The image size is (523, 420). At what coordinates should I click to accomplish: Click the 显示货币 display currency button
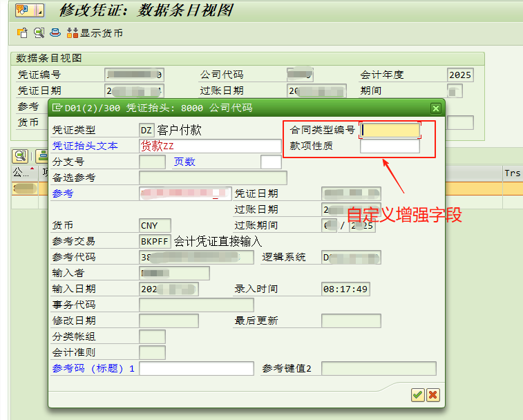[x=95, y=32]
